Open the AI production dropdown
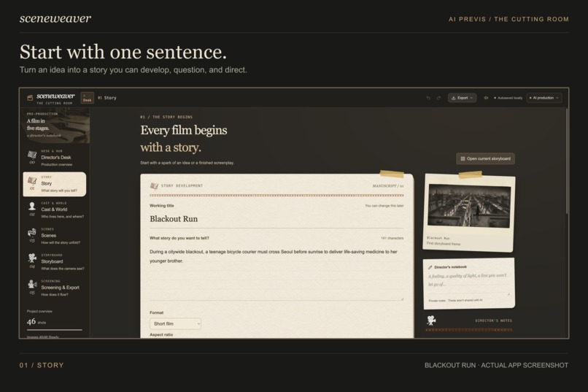The width and height of the screenshot is (588, 392). [544, 98]
